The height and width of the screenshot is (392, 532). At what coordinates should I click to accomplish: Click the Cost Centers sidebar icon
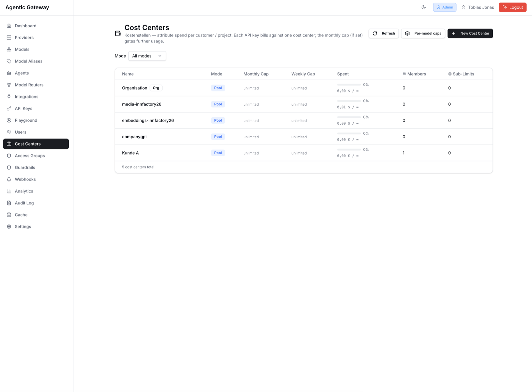tap(9, 144)
